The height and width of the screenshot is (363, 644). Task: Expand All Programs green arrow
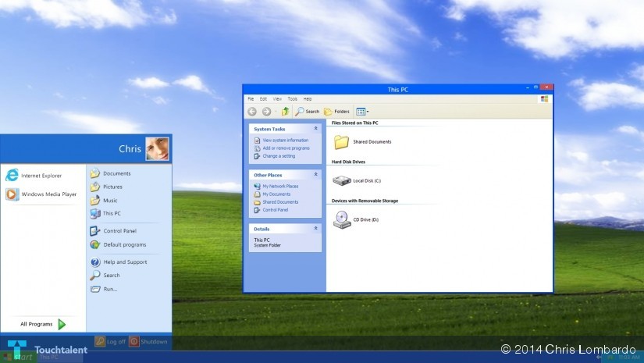(62, 325)
